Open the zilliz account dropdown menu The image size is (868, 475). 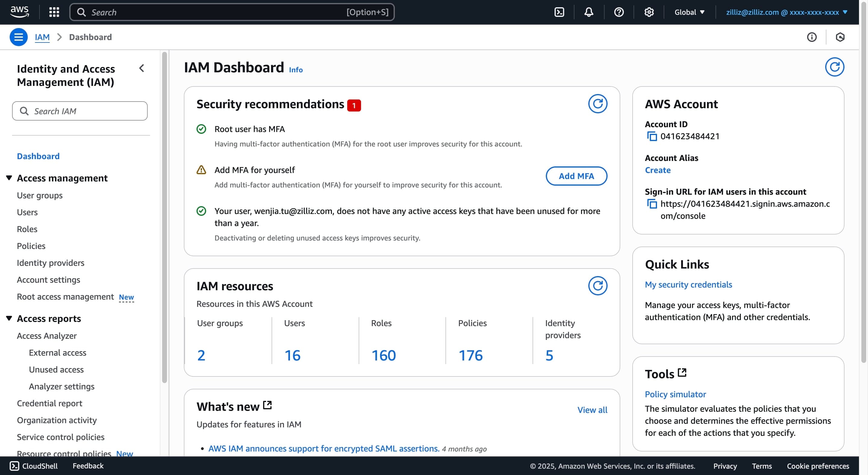786,12
